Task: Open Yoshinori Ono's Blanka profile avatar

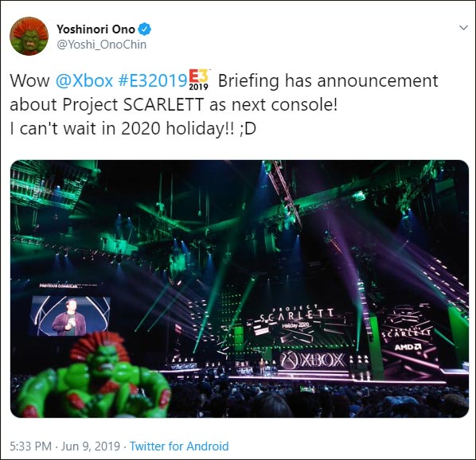Action: tap(29, 36)
